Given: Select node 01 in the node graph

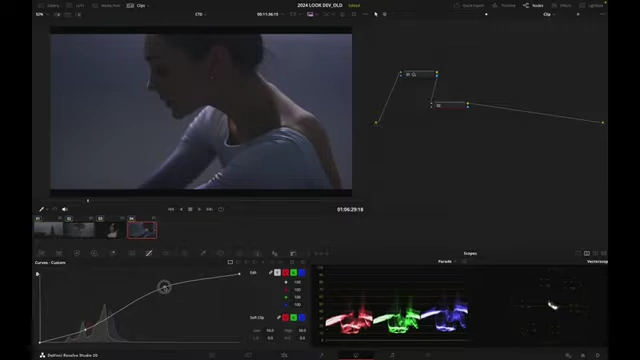Looking at the screenshot, I should (x=419, y=74).
